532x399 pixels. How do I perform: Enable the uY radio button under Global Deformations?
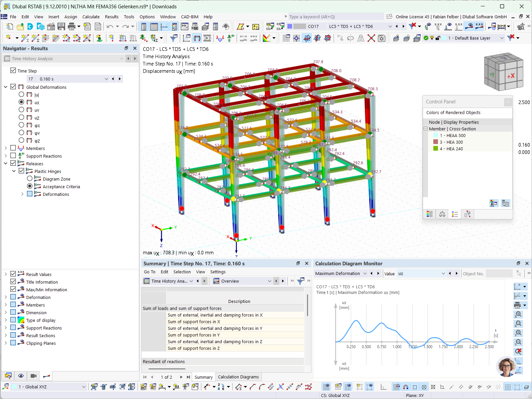pos(21,110)
